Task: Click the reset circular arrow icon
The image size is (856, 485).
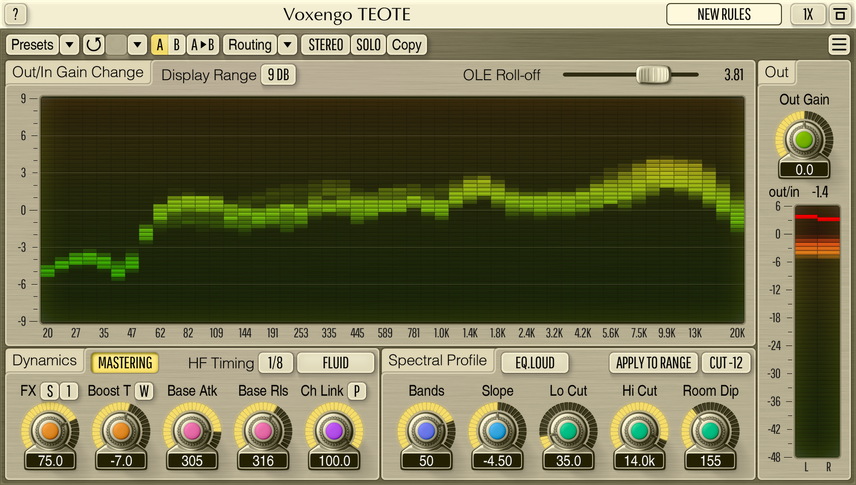Action: 94,45
